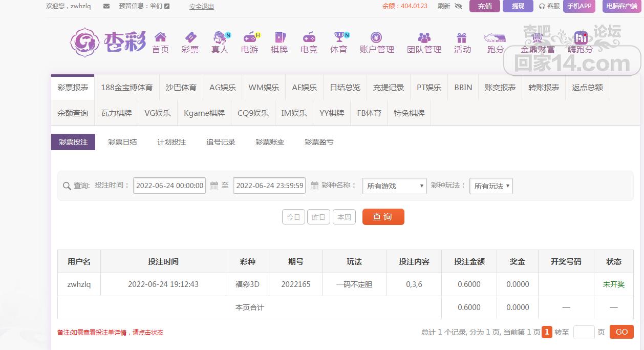
Task: Click 未开奖 status for bet details
Action: [x=613, y=284]
